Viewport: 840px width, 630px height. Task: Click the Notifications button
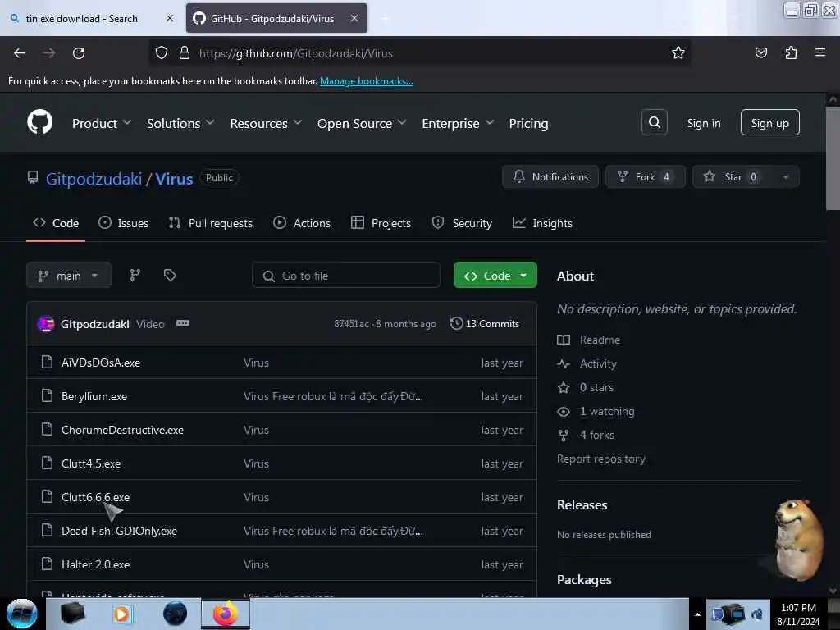pos(550,177)
